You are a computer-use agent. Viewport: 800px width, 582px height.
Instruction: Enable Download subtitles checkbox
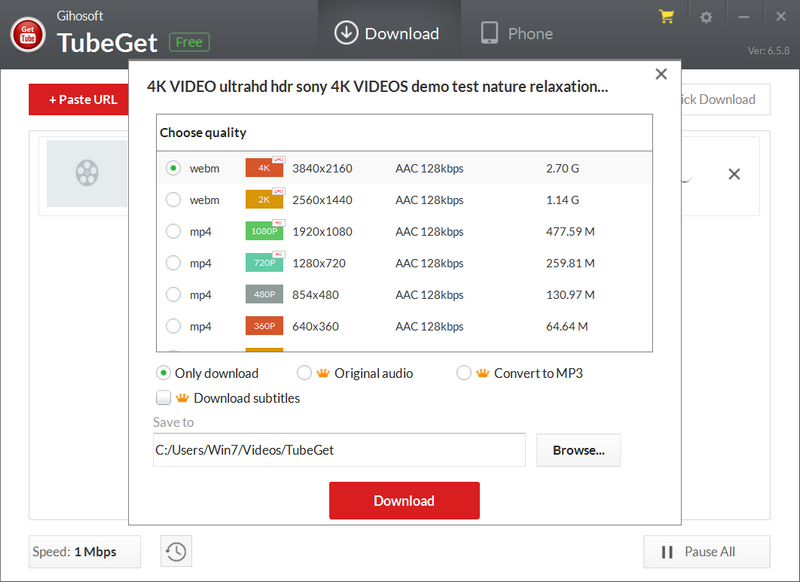tap(163, 398)
